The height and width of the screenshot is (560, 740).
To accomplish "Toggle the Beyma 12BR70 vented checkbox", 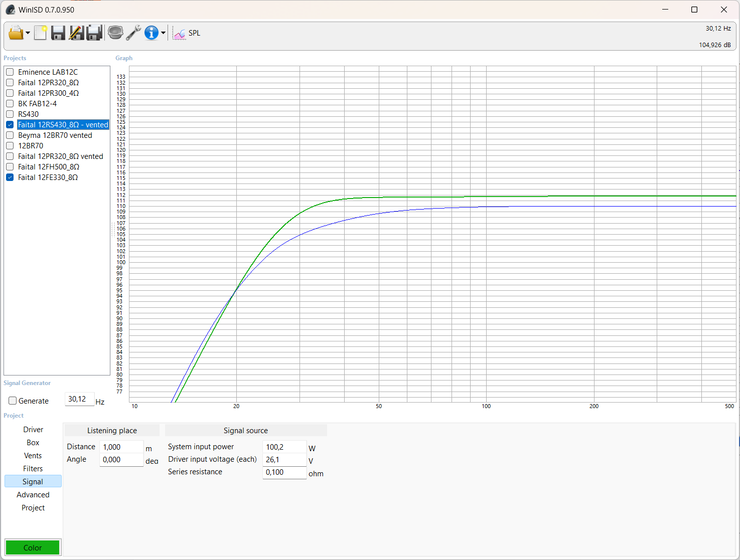I will pyautogui.click(x=10, y=135).
